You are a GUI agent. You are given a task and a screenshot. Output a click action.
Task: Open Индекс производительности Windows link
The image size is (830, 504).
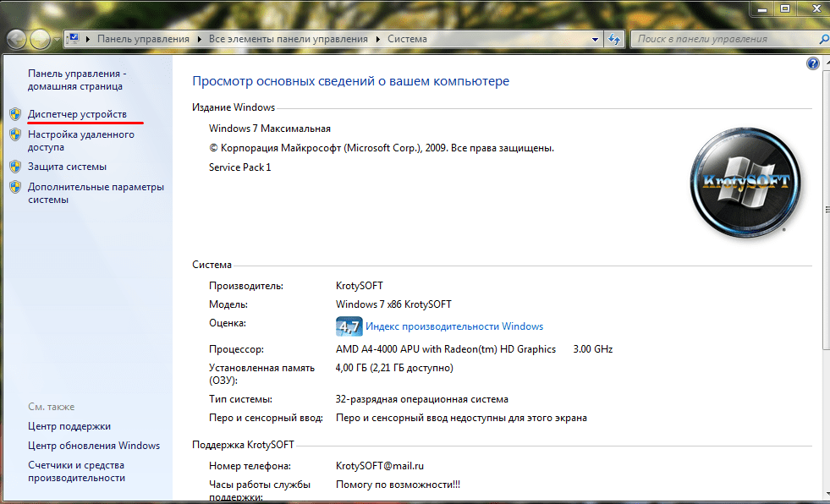[454, 326]
